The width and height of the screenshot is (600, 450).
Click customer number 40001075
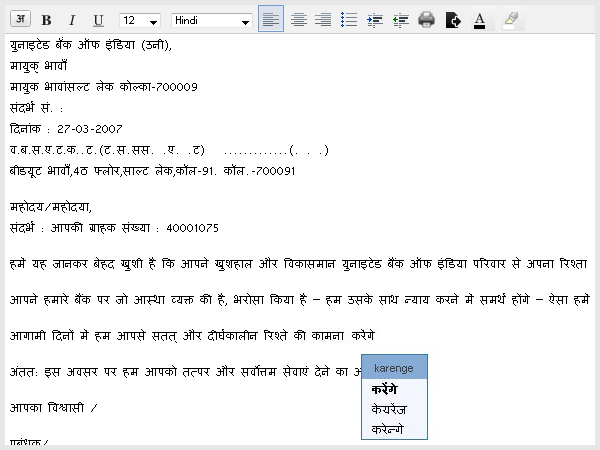pos(192,228)
